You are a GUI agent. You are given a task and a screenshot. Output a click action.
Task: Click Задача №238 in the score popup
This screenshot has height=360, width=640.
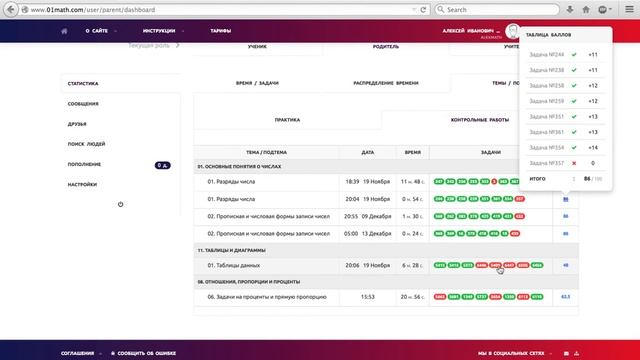pos(547,70)
